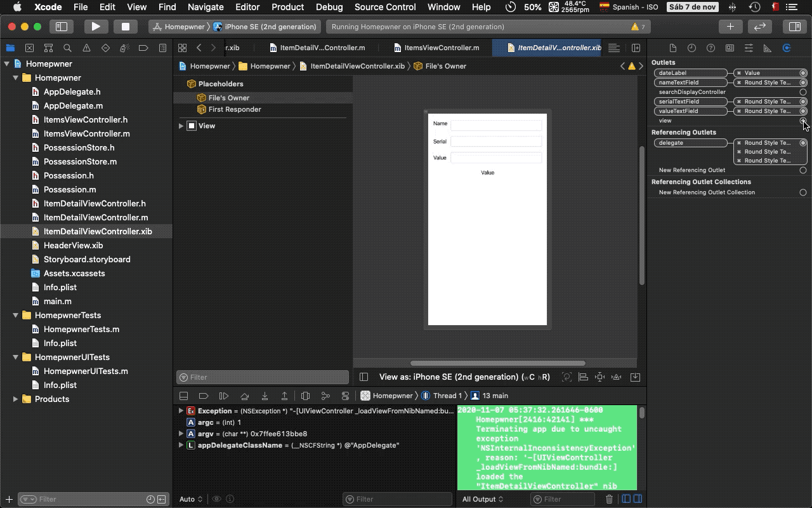
Task: Click New Referencing Outlet Collection circle
Action: [803, 192]
